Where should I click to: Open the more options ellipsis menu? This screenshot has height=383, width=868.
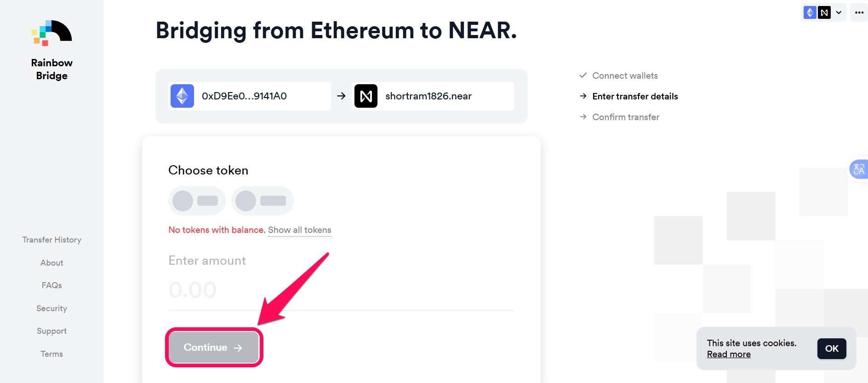[x=859, y=12]
